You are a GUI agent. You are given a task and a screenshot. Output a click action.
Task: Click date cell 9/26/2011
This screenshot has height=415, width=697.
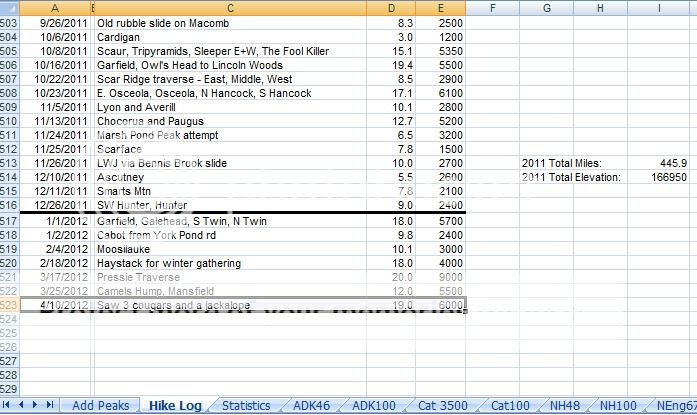(55, 23)
